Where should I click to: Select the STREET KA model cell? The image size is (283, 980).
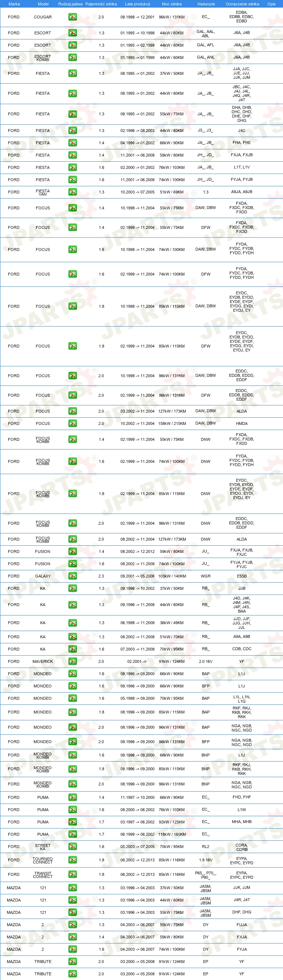(x=43, y=847)
